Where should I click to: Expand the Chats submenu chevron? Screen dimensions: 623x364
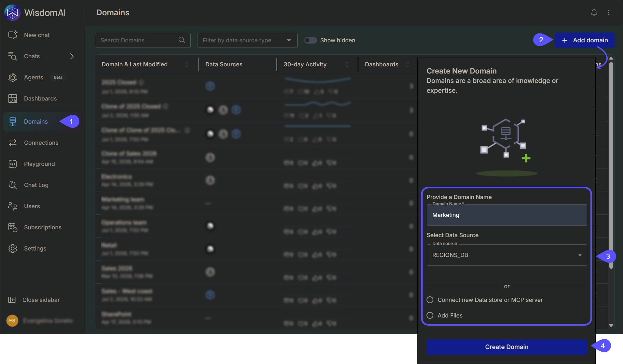click(x=72, y=56)
